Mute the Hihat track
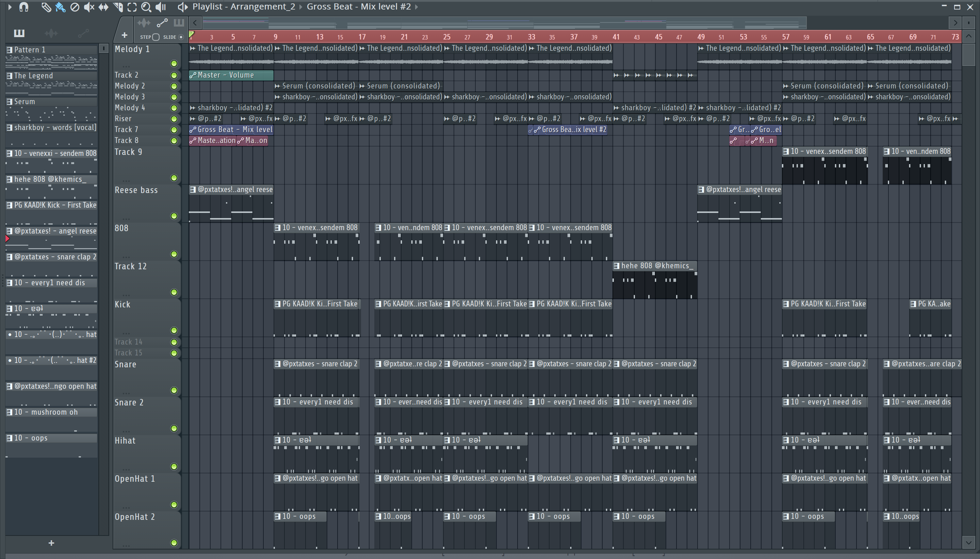This screenshot has height=559, width=980. 174,467
